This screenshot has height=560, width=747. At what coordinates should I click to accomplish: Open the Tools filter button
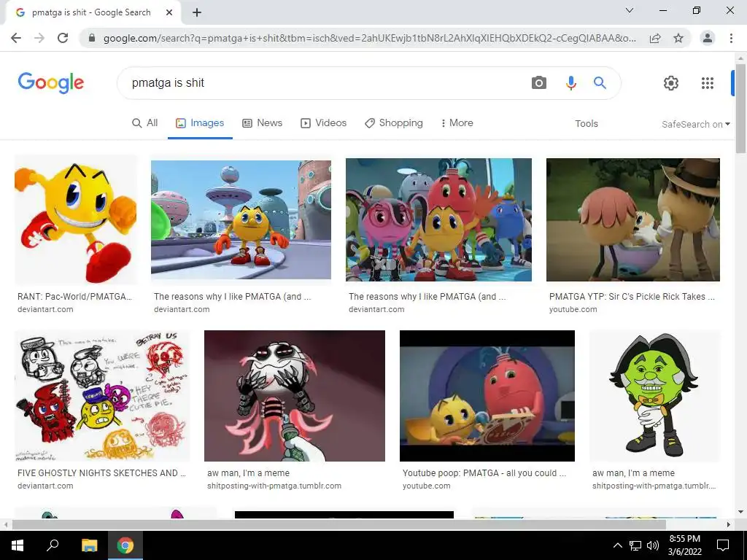(586, 123)
